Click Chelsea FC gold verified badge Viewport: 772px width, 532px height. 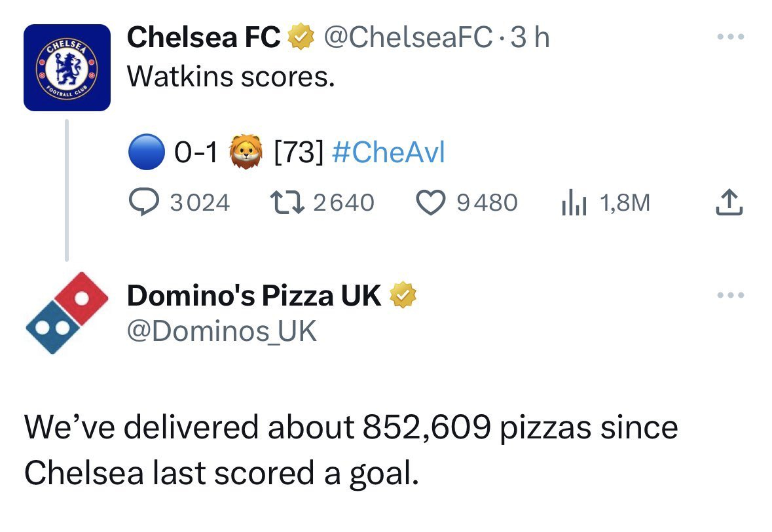298,38
